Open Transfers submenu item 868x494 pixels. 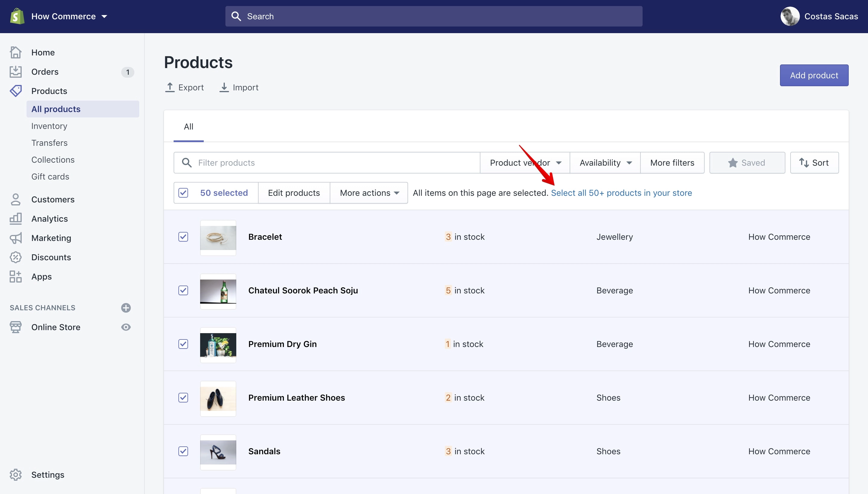(x=49, y=143)
